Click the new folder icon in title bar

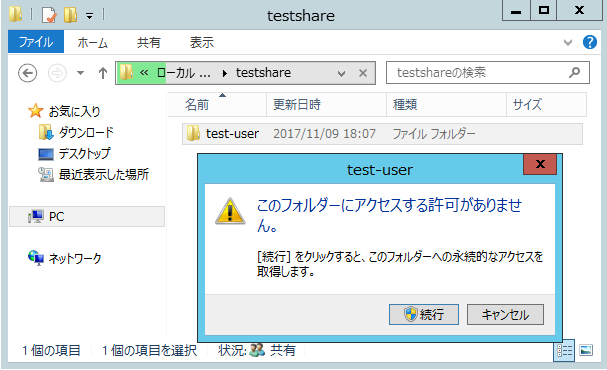70,15
